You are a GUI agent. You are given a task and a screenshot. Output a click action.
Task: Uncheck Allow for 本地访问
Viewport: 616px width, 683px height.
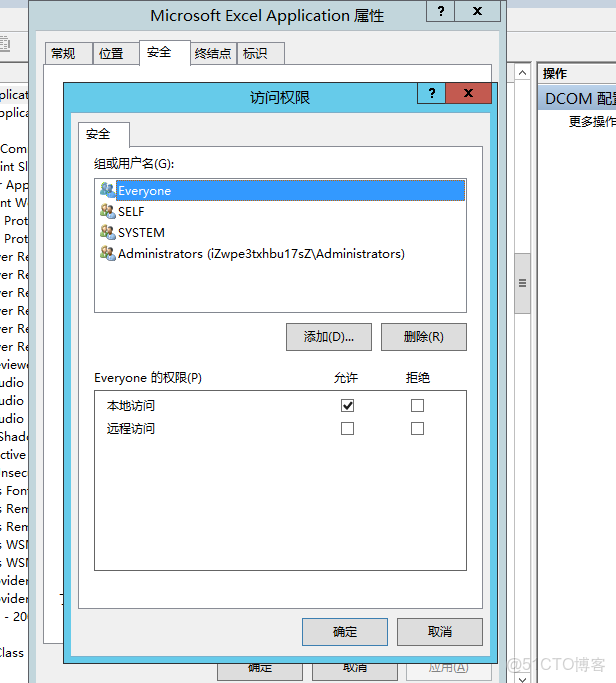pos(347,406)
